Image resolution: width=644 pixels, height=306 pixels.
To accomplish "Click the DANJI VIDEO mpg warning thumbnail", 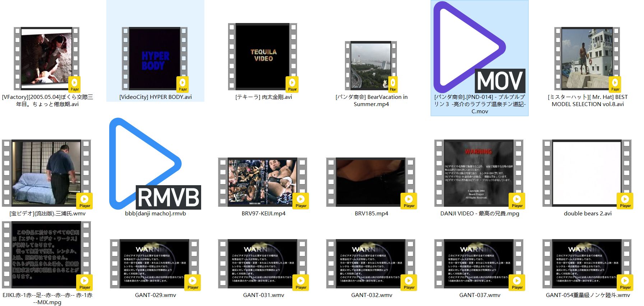I will (x=479, y=173).
